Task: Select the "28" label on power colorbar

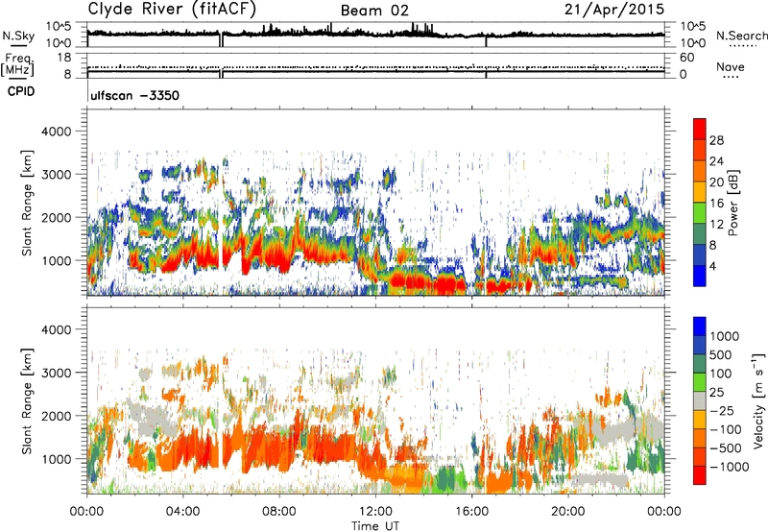Action: pyautogui.click(x=716, y=140)
